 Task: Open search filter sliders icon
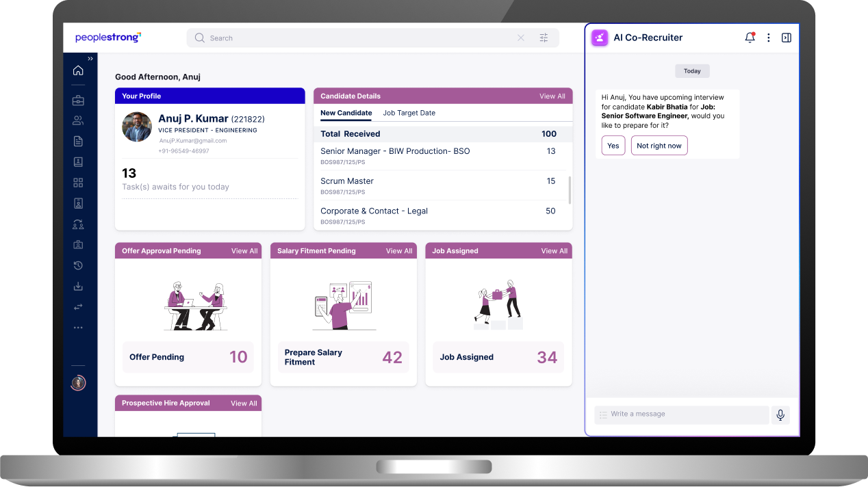(544, 38)
